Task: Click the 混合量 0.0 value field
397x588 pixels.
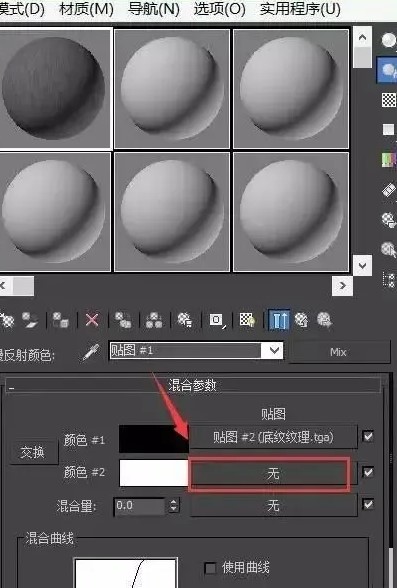Action: click(139, 506)
